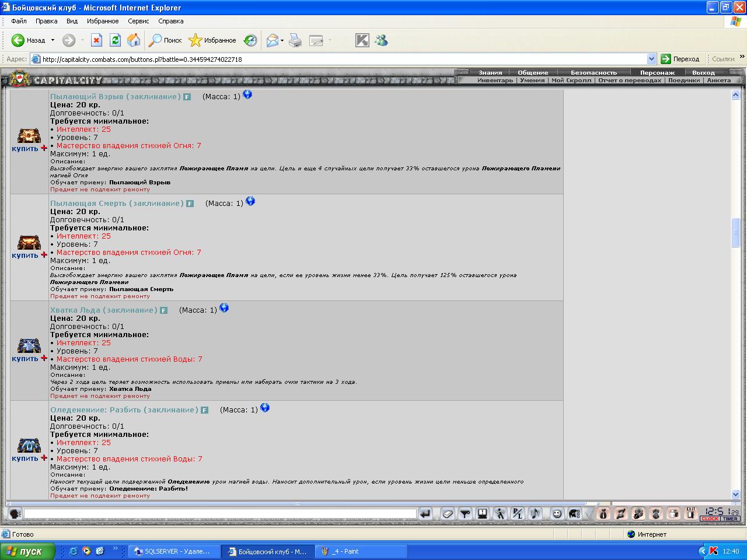Click the friends figures icon in bottom bar

click(x=673, y=514)
